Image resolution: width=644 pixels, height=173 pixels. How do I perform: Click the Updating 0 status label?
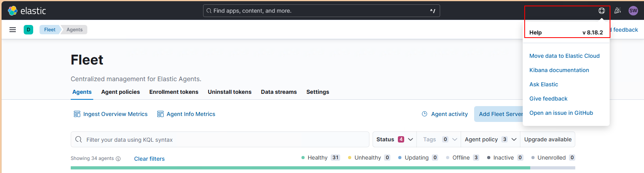[418, 158]
